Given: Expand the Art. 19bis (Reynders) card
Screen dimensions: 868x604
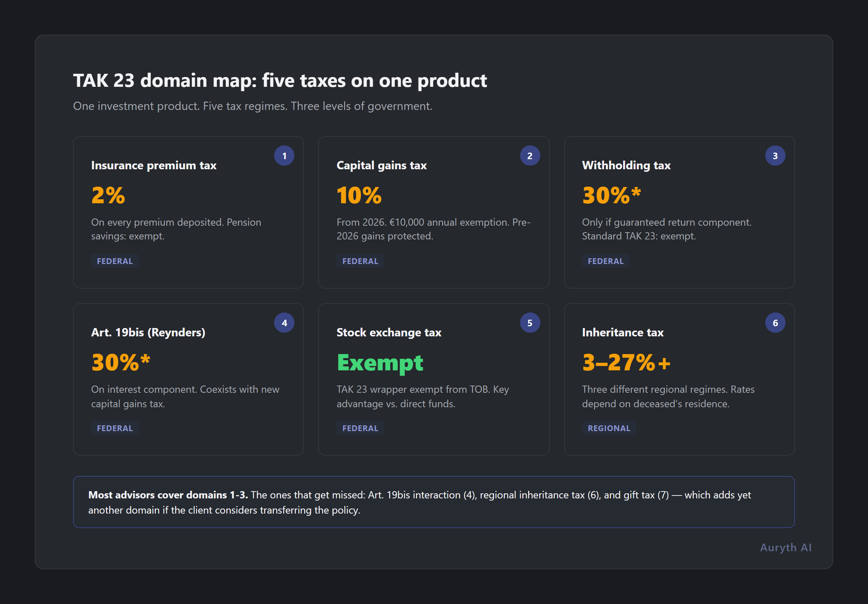Looking at the screenshot, I should pos(188,378).
